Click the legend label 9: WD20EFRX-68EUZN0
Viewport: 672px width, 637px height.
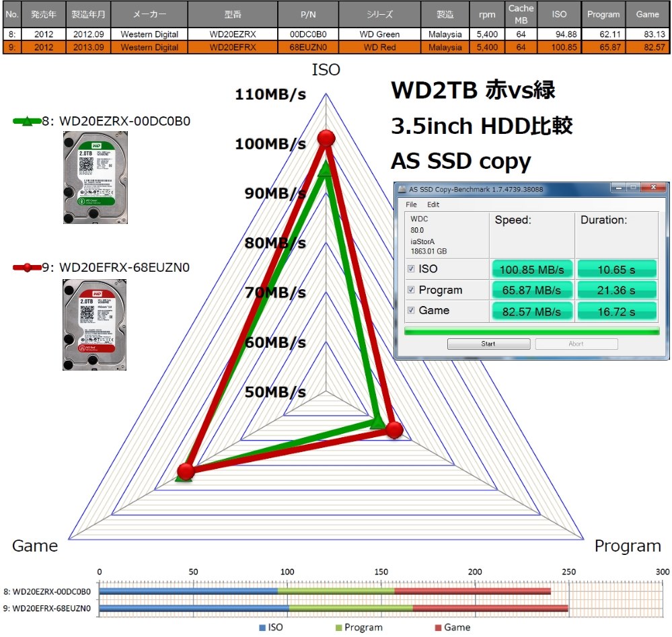(x=116, y=268)
